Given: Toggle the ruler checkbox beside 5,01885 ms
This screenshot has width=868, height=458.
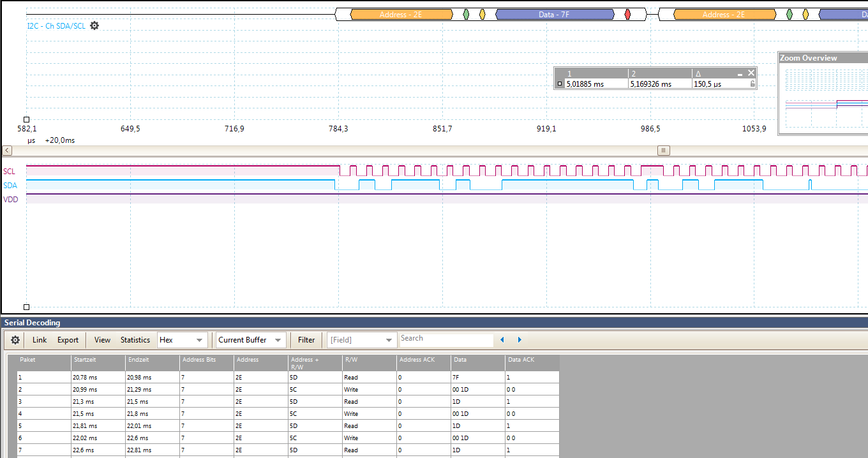Looking at the screenshot, I should coord(560,84).
